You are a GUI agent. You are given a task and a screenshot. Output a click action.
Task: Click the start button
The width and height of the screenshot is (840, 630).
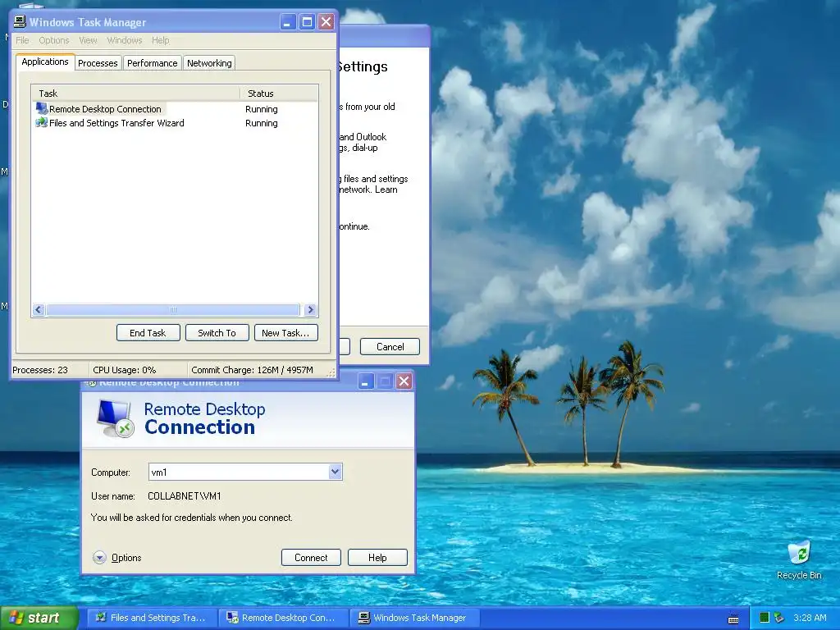click(x=39, y=618)
